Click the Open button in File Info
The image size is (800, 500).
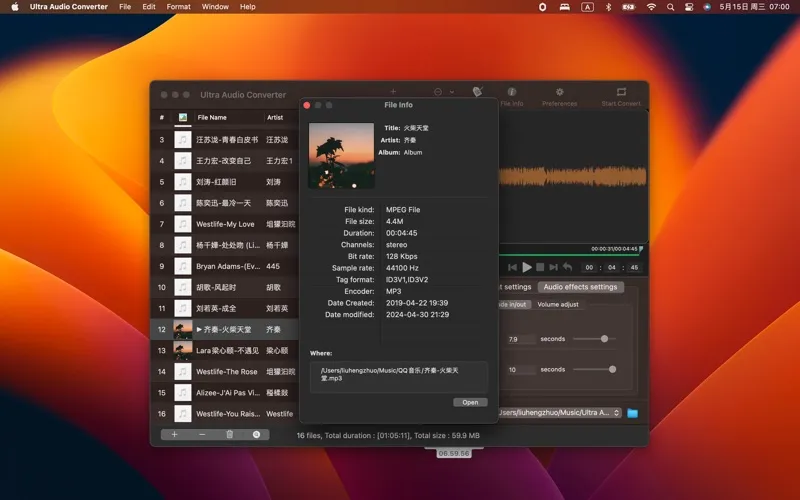click(470, 403)
